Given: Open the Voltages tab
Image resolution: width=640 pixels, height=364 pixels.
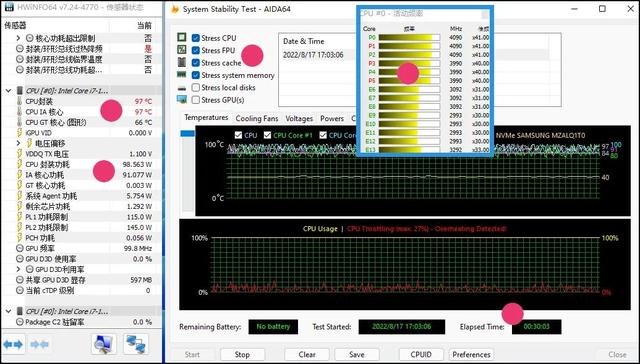Looking at the screenshot, I should click(x=299, y=118).
